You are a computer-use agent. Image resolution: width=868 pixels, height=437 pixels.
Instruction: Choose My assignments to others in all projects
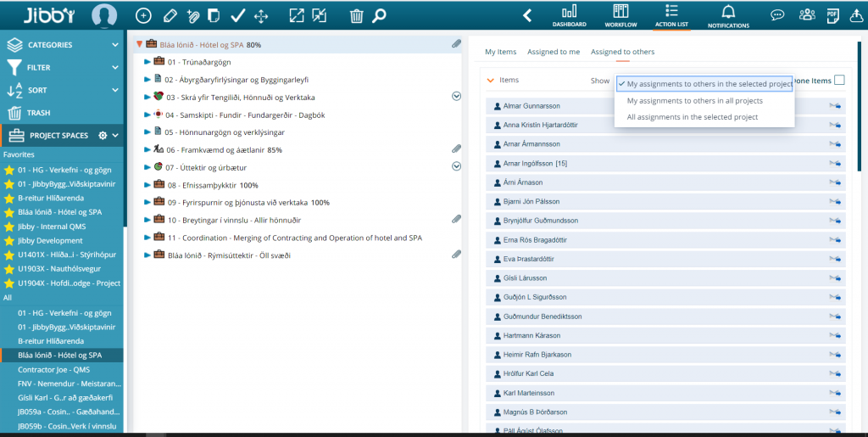pos(695,101)
